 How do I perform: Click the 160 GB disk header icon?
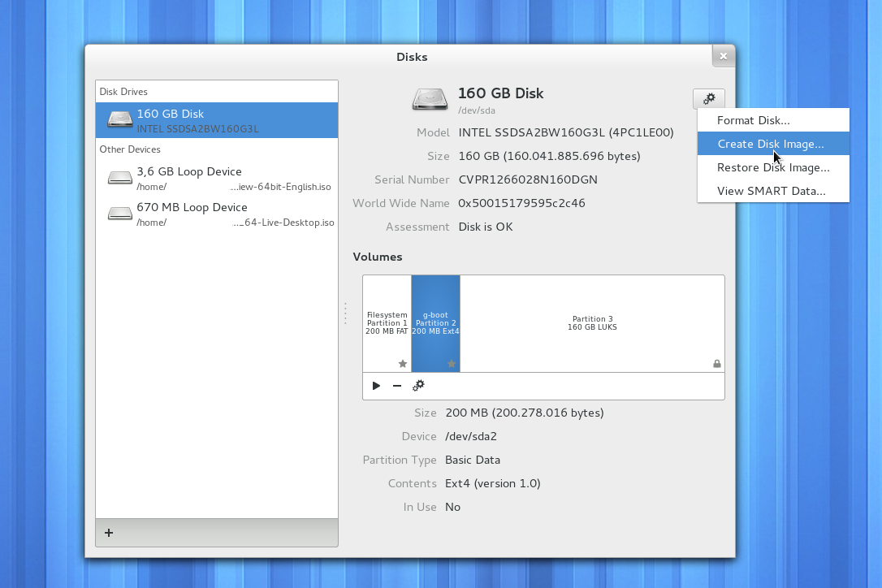pyautogui.click(x=430, y=99)
